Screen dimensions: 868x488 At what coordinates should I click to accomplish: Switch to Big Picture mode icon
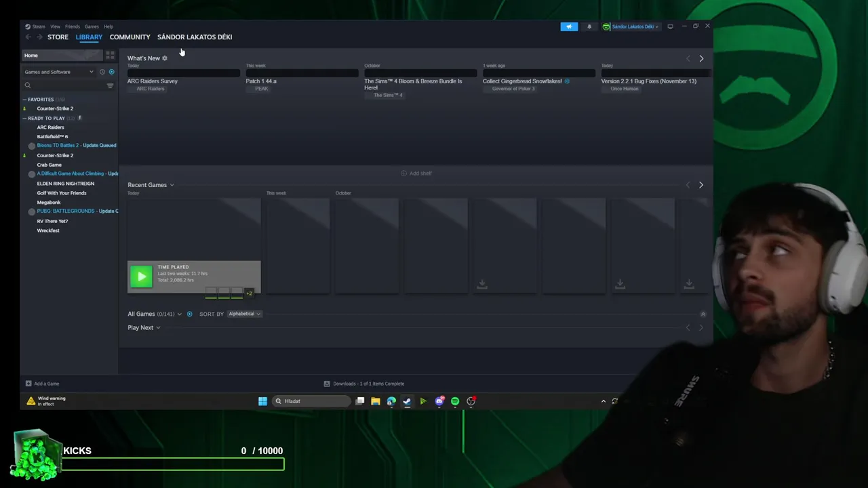point(670,26)
